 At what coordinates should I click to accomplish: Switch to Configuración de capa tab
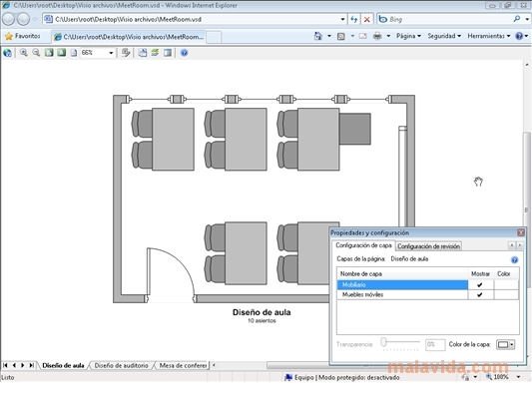(363, 245)
